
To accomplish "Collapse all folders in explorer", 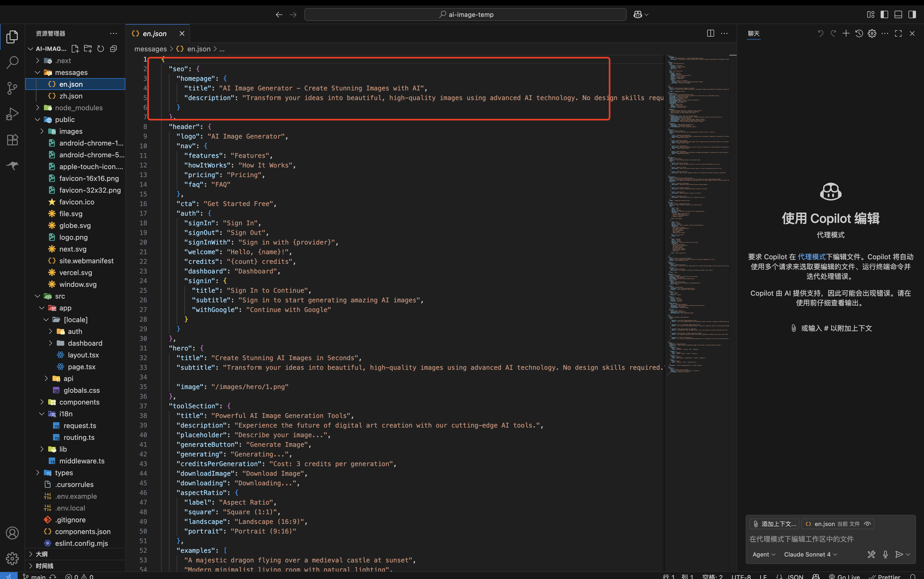I will [x=113, y=49].
